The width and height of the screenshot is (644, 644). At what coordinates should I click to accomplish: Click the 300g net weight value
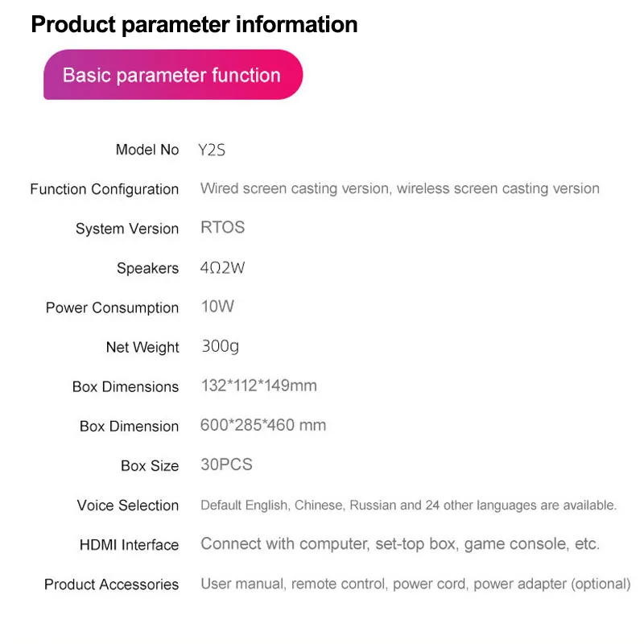220,346
